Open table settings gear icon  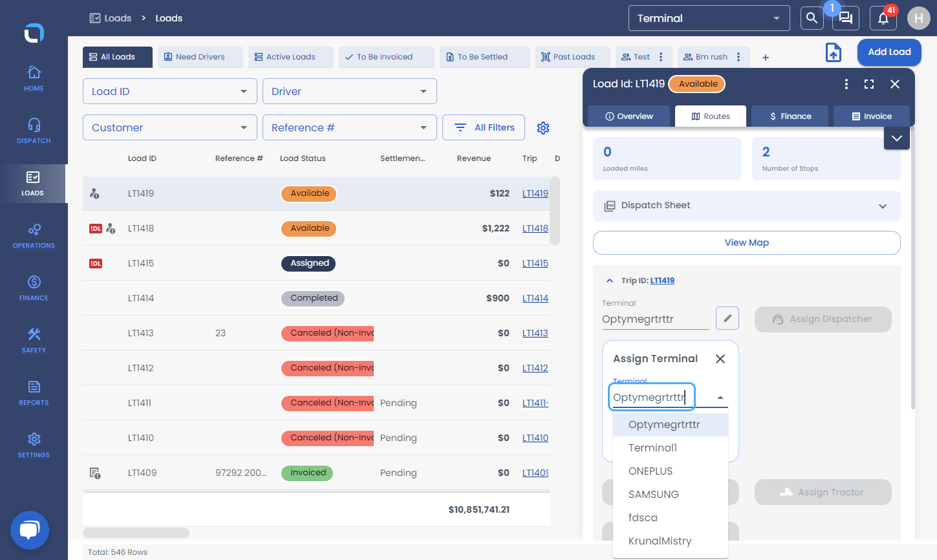(543, 128)
